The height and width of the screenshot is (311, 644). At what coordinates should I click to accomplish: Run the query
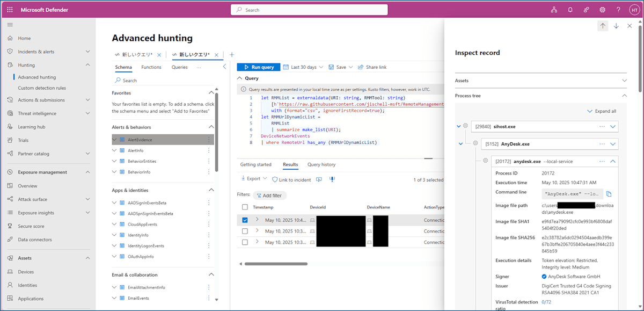(259, 67)
